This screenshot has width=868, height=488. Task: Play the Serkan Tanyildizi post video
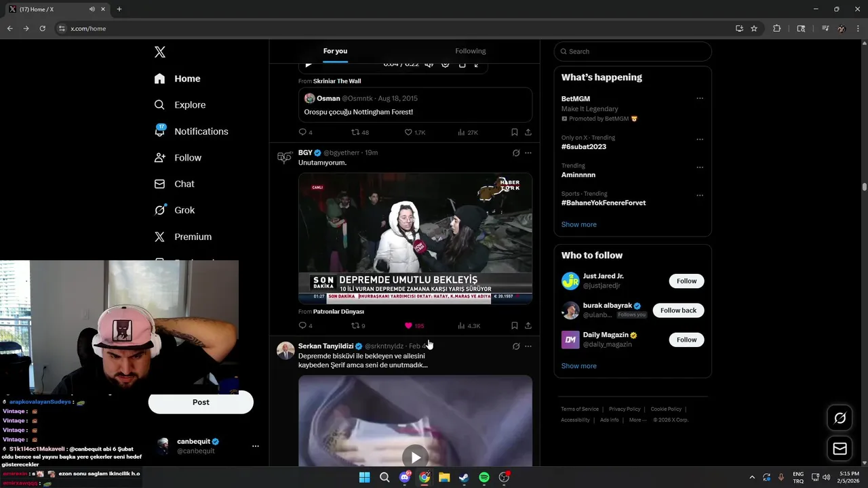pyautogui.click(x=415, y=456)
